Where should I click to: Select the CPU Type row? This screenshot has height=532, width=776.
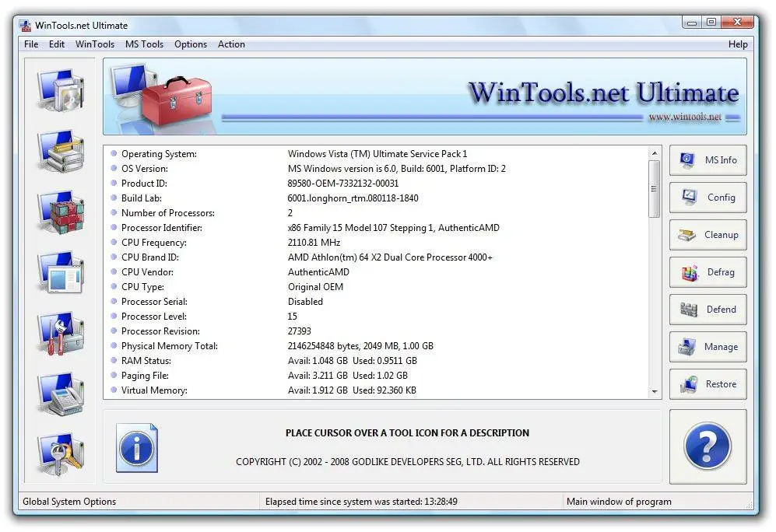pos(376,287)
